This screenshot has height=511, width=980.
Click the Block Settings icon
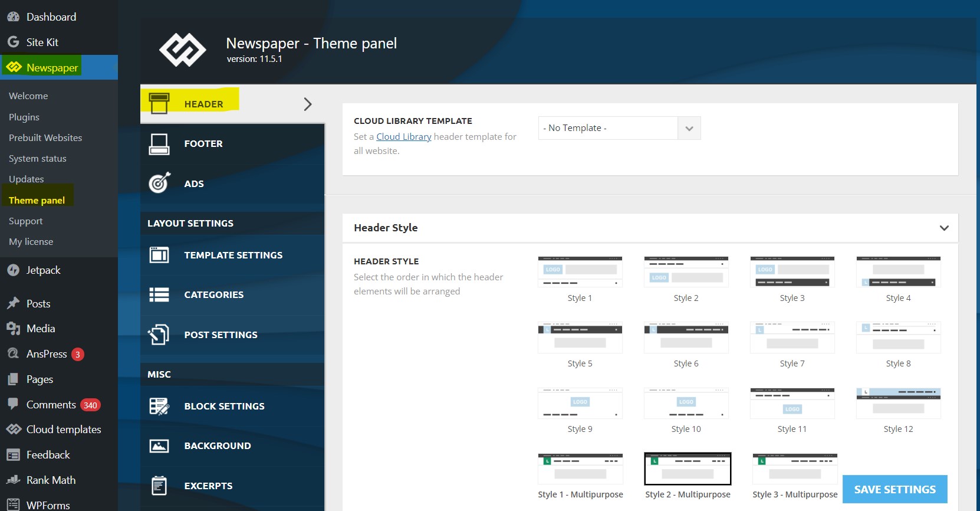159,406
